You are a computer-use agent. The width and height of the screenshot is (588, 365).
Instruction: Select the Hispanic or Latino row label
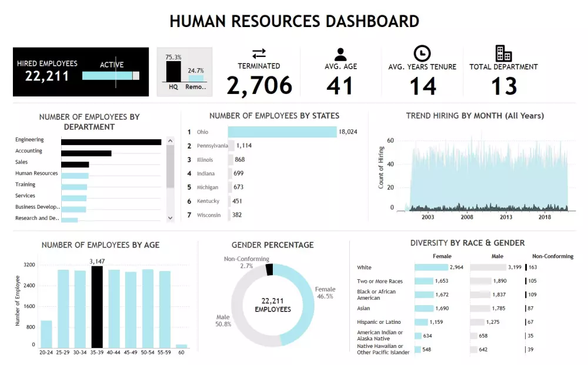coord(380,322)
